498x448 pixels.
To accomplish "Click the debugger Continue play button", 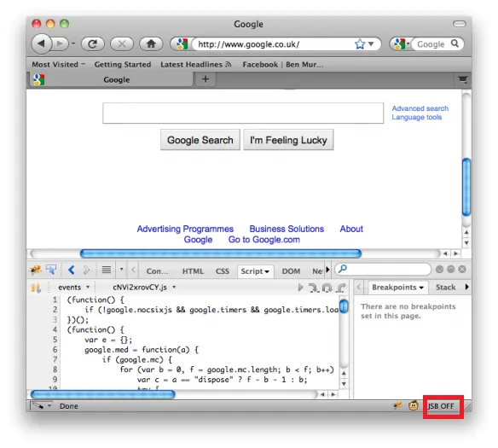I will [x=300, y=288].
